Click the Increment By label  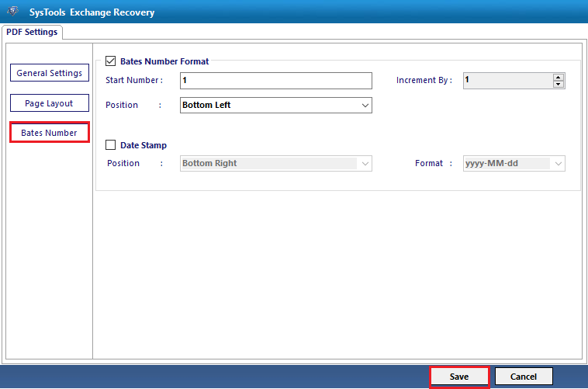(424, 80)
